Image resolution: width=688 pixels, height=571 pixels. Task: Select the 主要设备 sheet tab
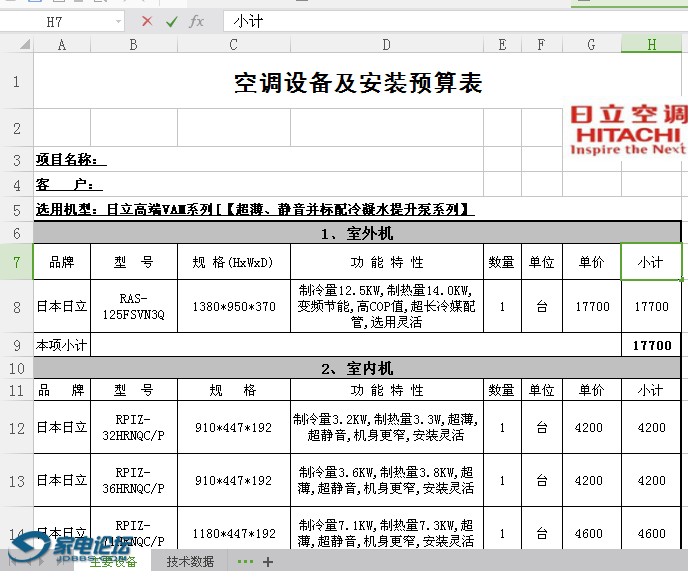click(113, 562)
